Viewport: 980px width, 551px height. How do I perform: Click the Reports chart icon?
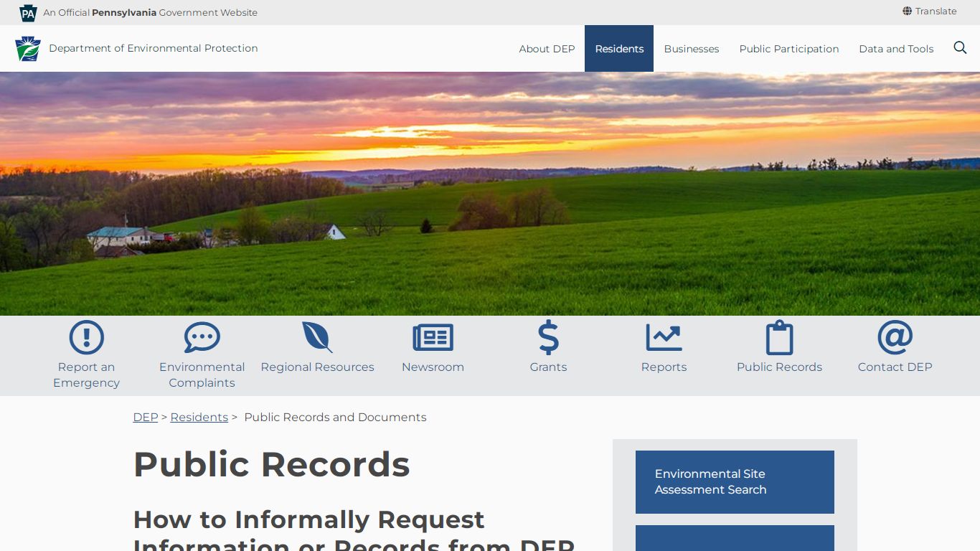[x=664, y=337]
